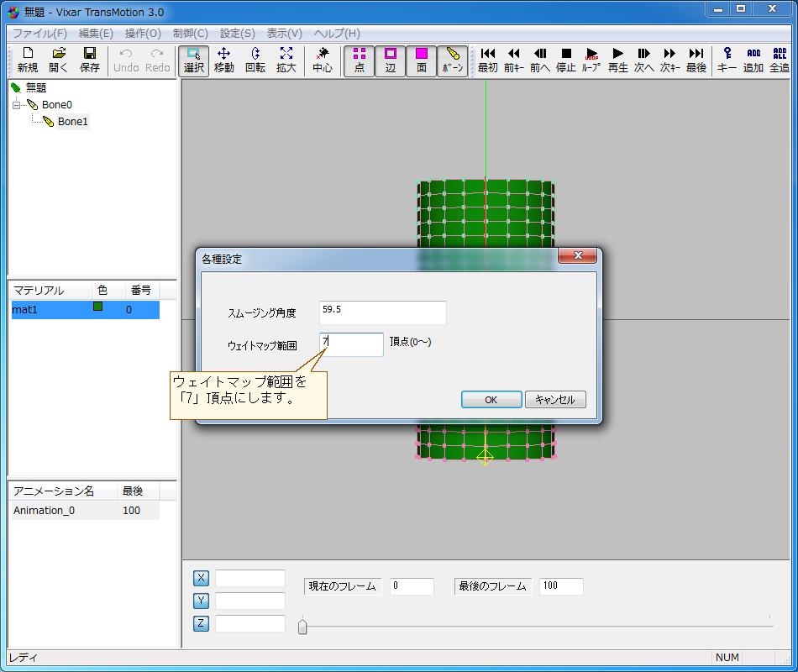Select Bone1 in the bone tree
This screenshot has width=798, height=672.
click(x=72, y=122)
